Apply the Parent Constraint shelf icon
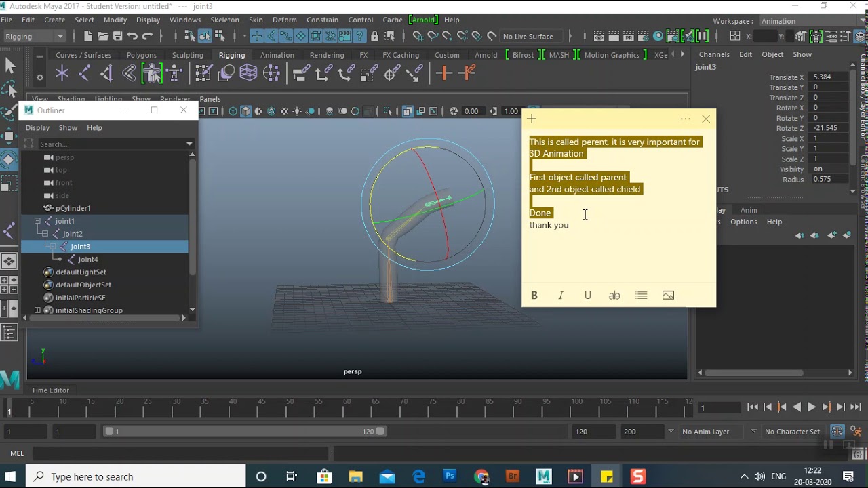Image resolution: width=868 pixels, height=488 pixels. (301, 73)
